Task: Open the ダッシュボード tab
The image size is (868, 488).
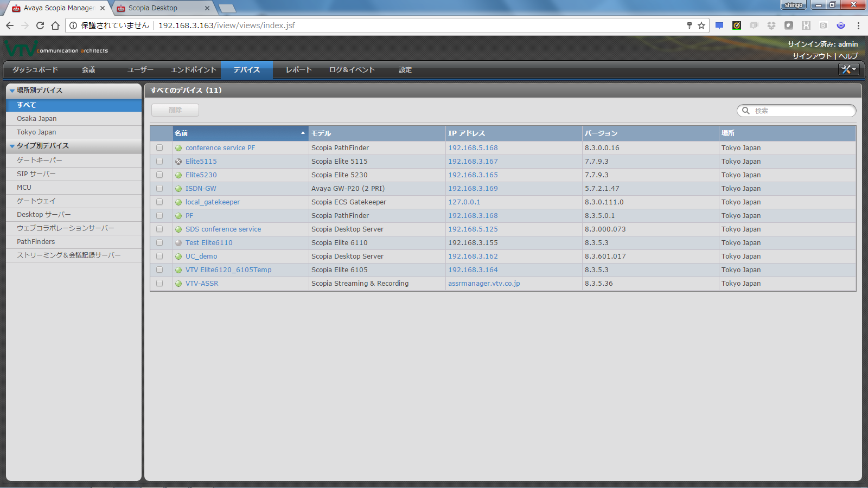Action: [x=35, y=70]
